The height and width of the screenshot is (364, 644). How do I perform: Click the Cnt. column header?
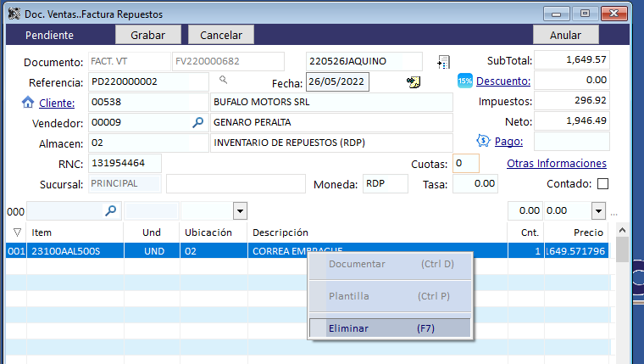point(525,232)
